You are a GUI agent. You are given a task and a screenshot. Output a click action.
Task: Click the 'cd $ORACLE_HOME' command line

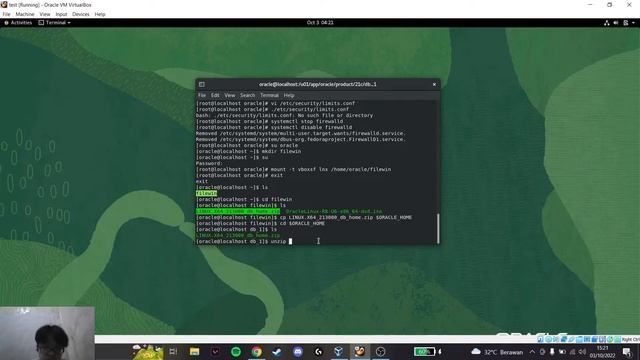(x=260, y=223)
